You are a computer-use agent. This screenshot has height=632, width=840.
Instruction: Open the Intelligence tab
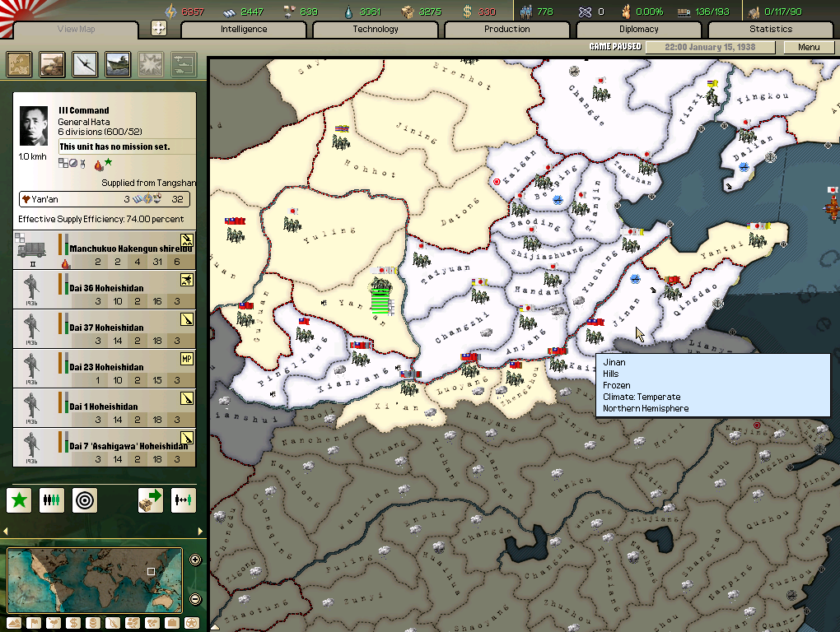tap(244, 30)
